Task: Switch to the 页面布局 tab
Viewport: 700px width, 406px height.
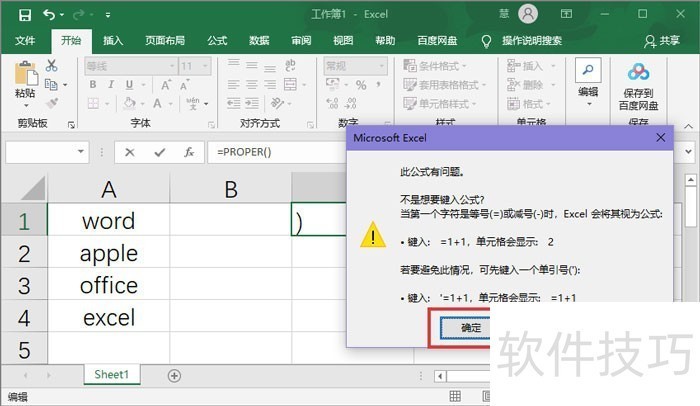Action: (x=165, y=41)
